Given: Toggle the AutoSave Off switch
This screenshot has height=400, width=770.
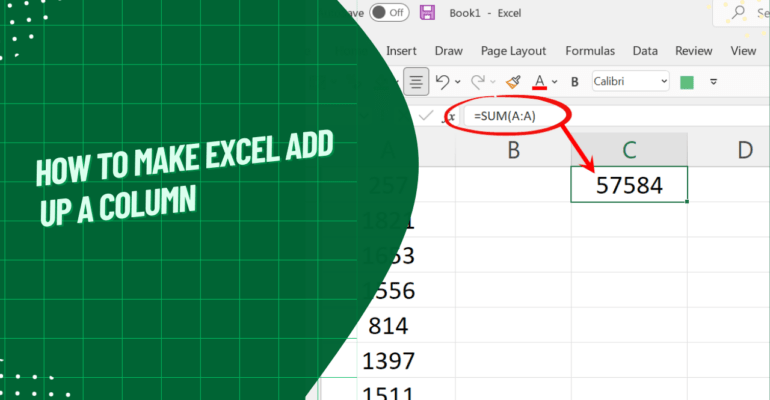Looking at the screenshot, I should 389,13.
